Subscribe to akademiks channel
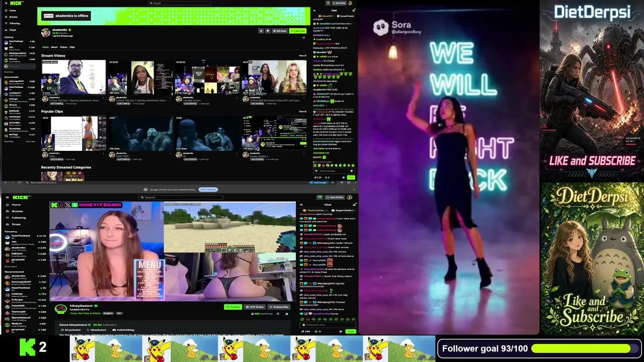This screenshot has height=362, width=644. [298, 31]
